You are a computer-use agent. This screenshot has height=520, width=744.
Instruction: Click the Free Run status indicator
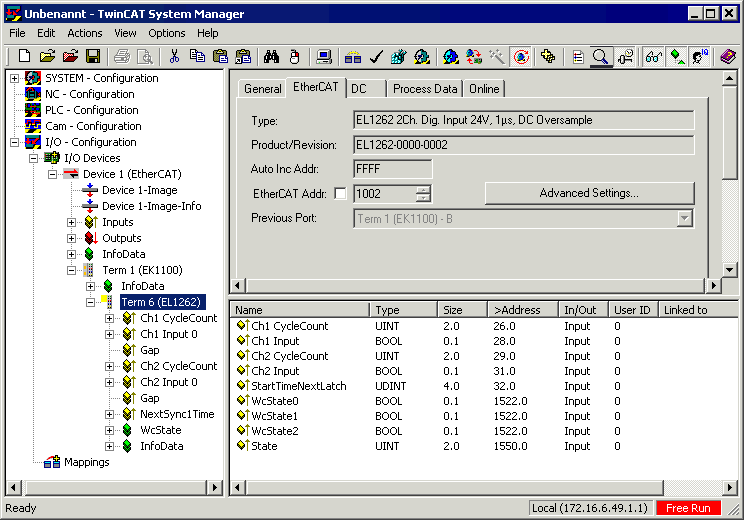click(688, 508)
